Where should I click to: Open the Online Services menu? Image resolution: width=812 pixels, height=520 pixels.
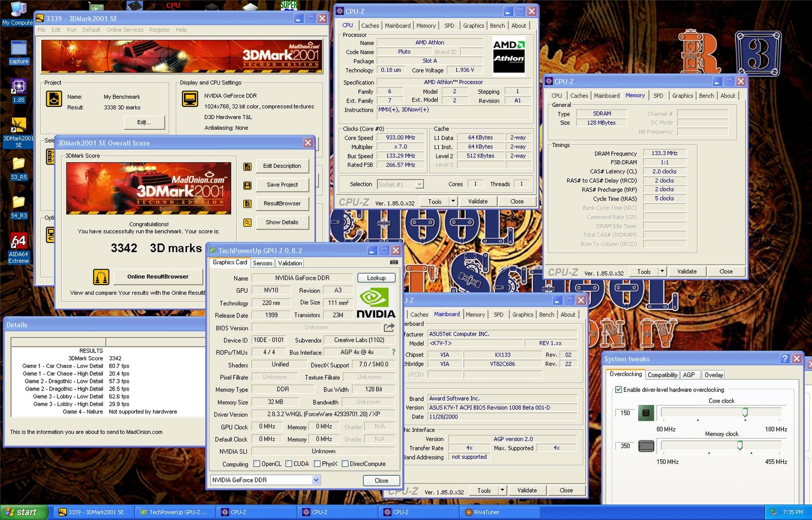tap(125, 30)
